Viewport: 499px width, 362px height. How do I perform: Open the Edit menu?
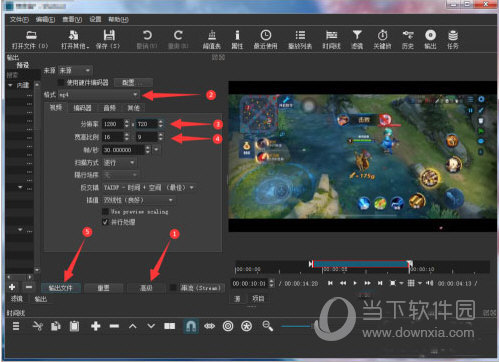[45, 20]
